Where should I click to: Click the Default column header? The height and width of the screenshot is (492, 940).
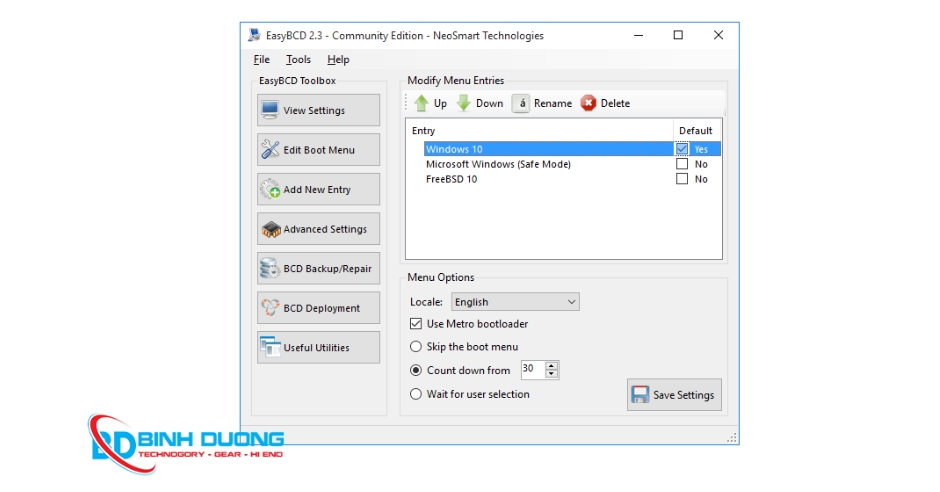pos(695,130)
